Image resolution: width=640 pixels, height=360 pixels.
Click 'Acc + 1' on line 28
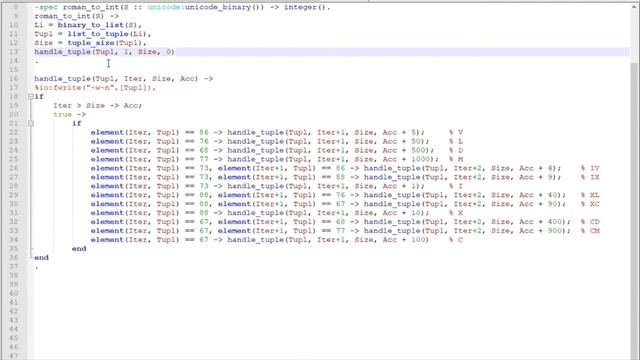tap(399, 186)
